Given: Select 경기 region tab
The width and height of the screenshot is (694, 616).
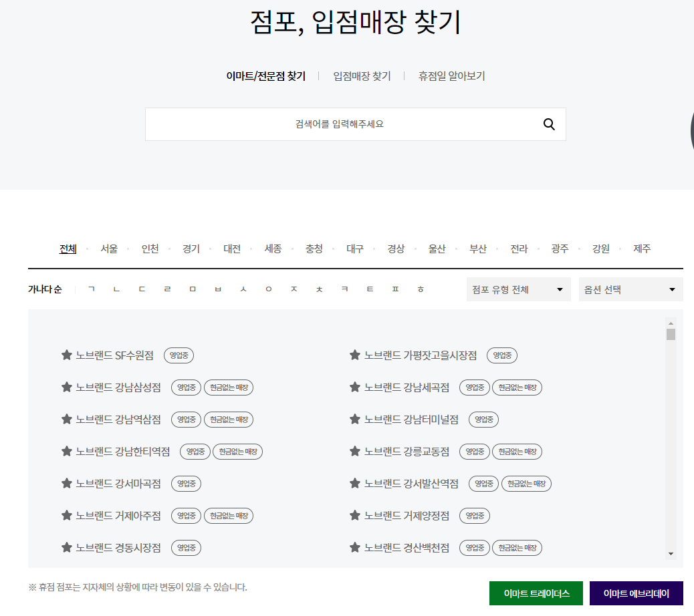Looking at the screenshot, I should pyautogui.click(x=191, y=249).
